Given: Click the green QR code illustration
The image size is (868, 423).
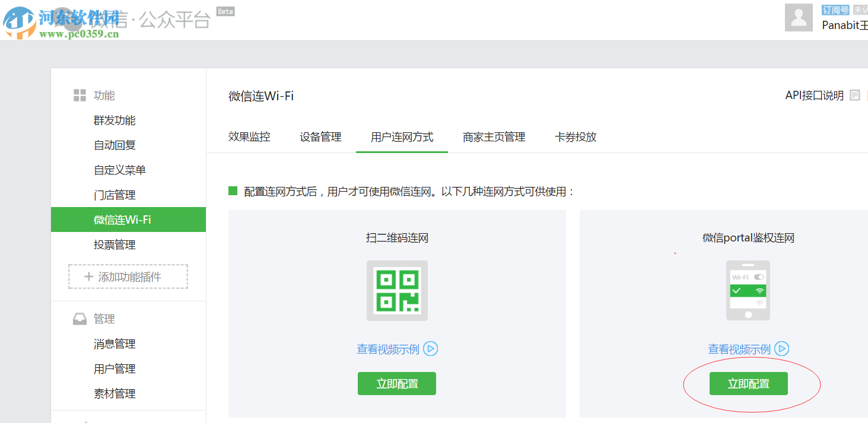Looking at the screenshot, I should click(396, 291).
